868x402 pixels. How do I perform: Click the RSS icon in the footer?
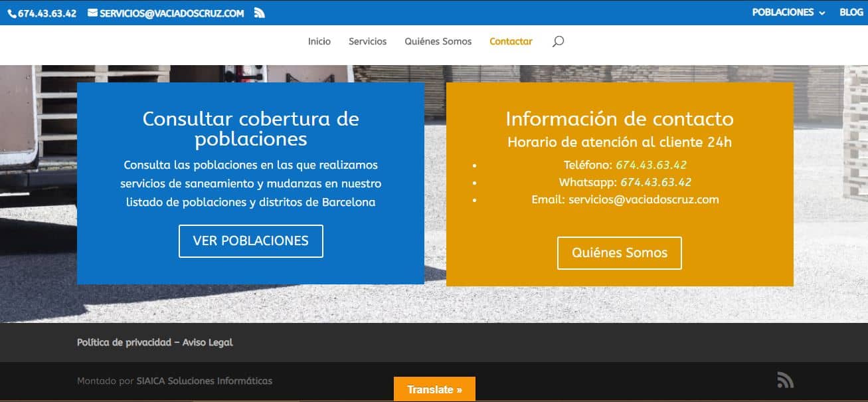[785, 380]
